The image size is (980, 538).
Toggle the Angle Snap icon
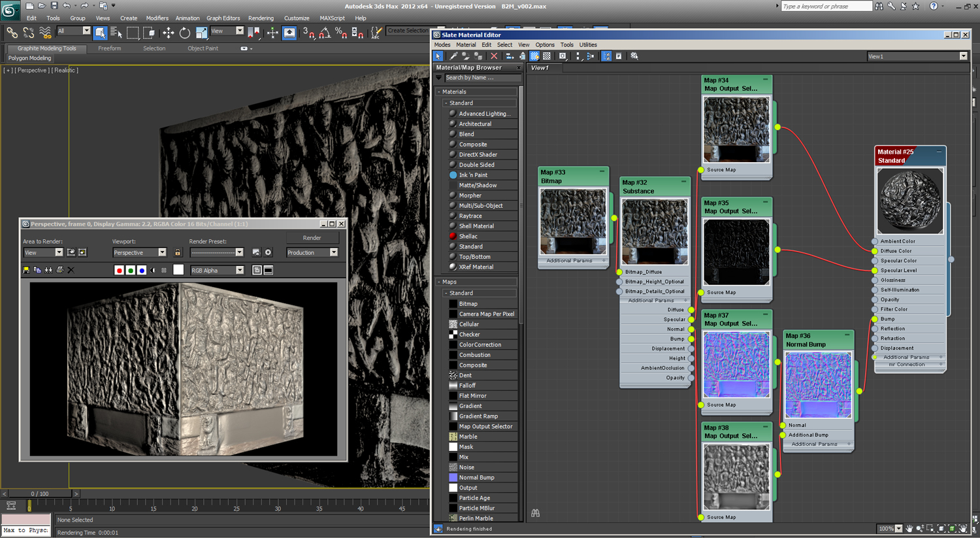(325, 32)
